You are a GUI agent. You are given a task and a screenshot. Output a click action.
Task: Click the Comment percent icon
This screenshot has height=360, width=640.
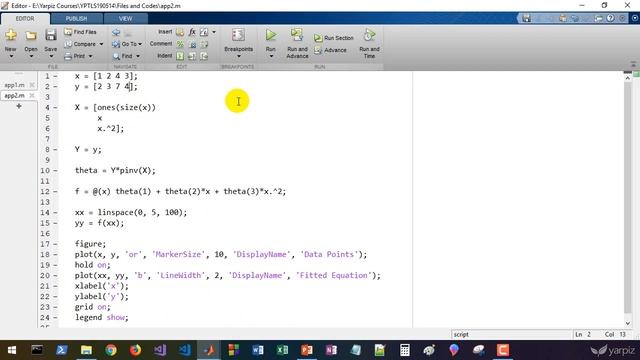[x=180, y=44]
